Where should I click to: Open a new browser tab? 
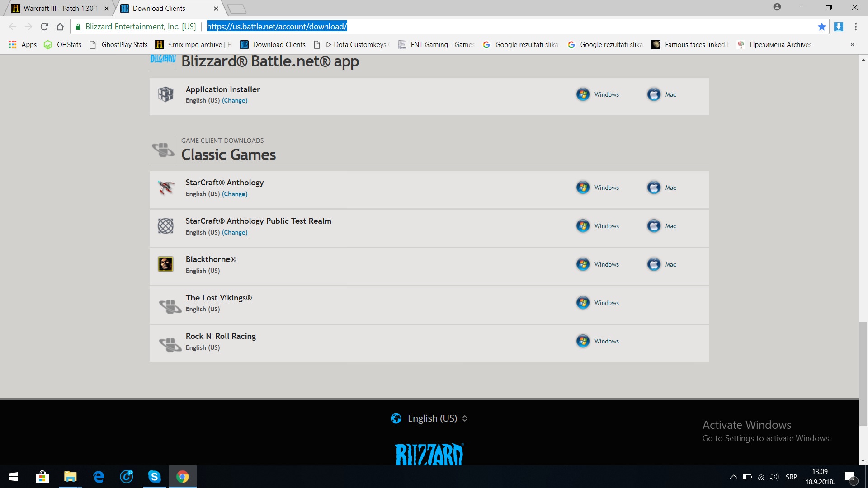click(236, 9)
